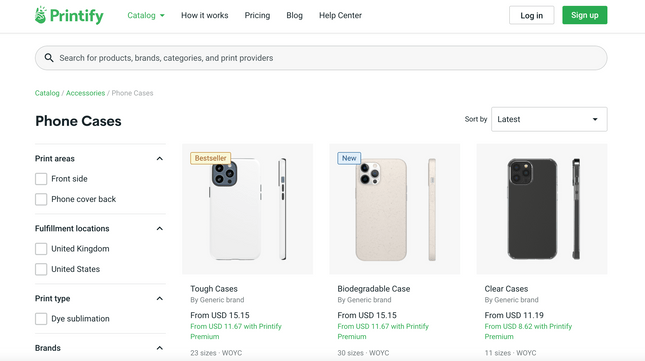This screenshot has width=645, height=361.
Task: Open the Help Center
Action: tap(340, 16)
